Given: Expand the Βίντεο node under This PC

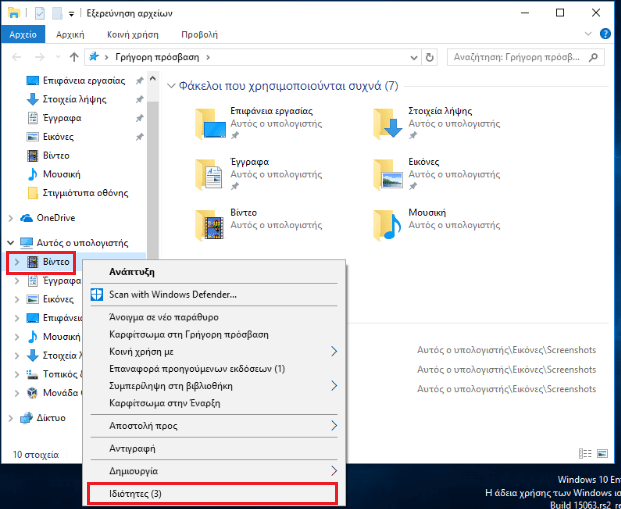Looking at the screenshot, I should (x=17, y=262).
